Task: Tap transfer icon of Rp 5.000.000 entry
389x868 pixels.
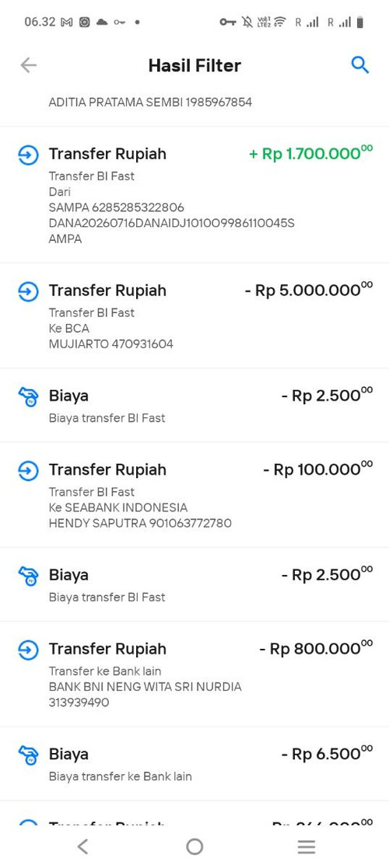Action: pyautogui.click(x=28, y=291)
